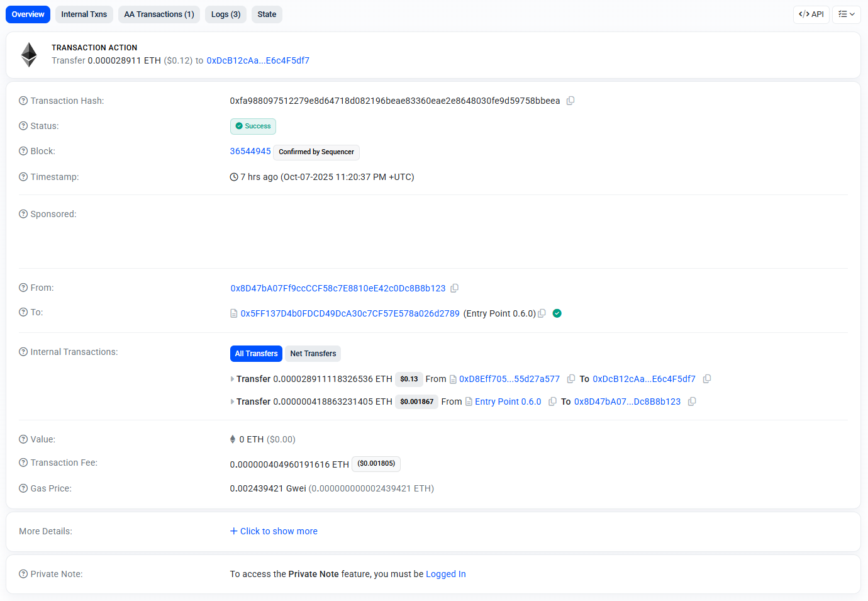The height and width of the screenshot is (601, 868).
Task: Copy the 0x8D47bA07 recipient address in transfers
Action: click(692, 402)
